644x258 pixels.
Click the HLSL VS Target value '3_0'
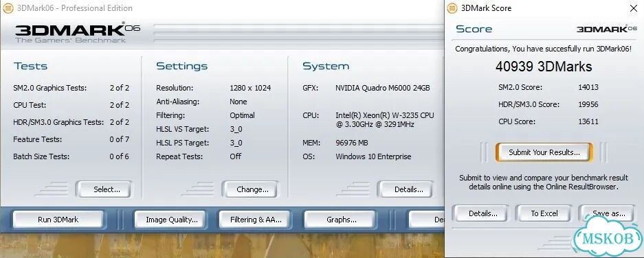(x=236, y=129)
